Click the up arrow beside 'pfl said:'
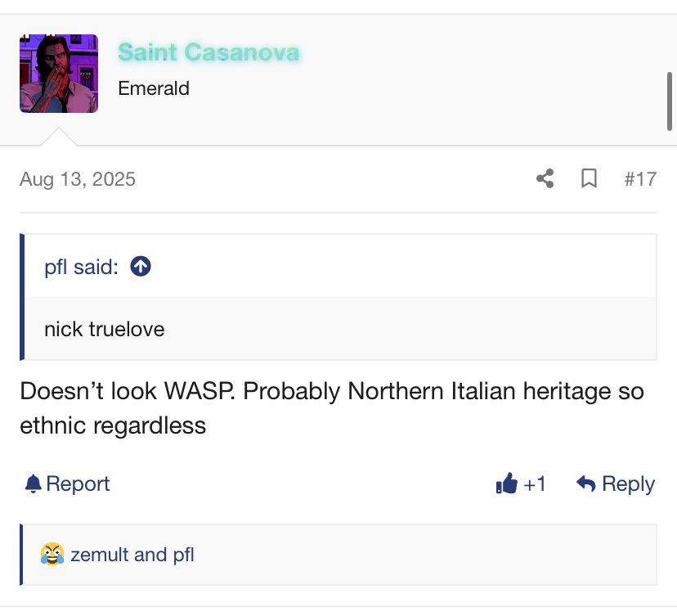 (x=141, y=267)
